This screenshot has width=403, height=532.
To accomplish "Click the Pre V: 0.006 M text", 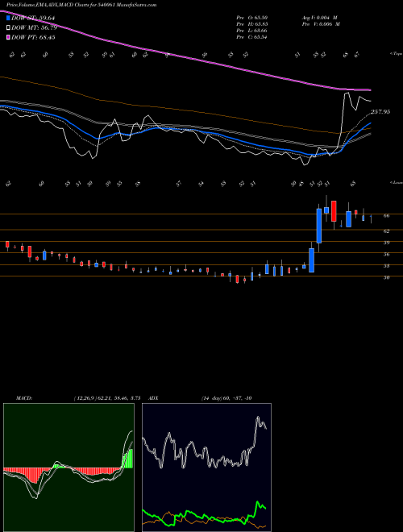I will tap(320, 24).
